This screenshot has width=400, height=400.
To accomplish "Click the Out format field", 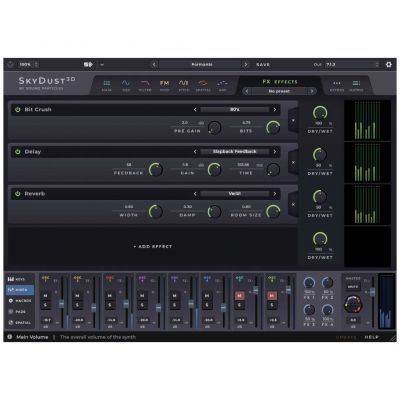I will 352,65.
